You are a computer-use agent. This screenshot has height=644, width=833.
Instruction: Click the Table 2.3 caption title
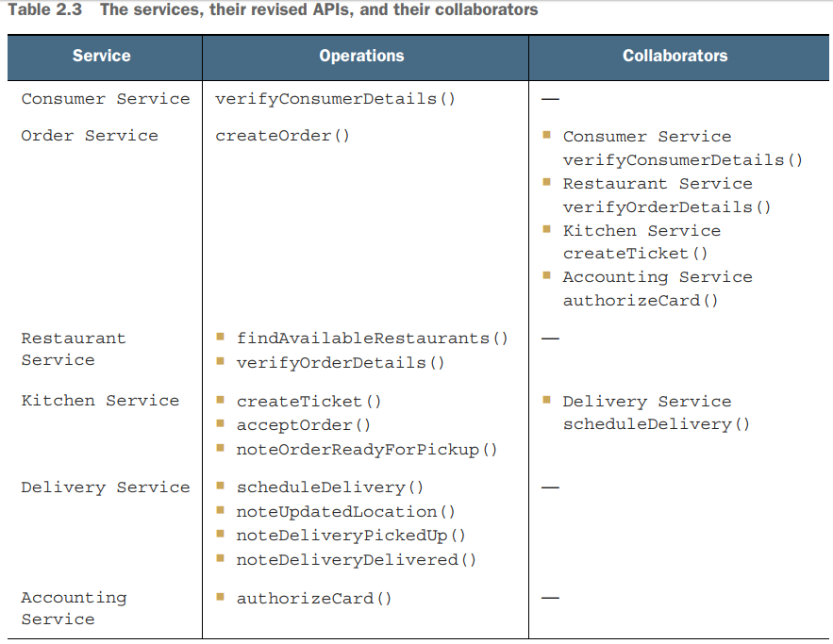click(x=273, y=10)
